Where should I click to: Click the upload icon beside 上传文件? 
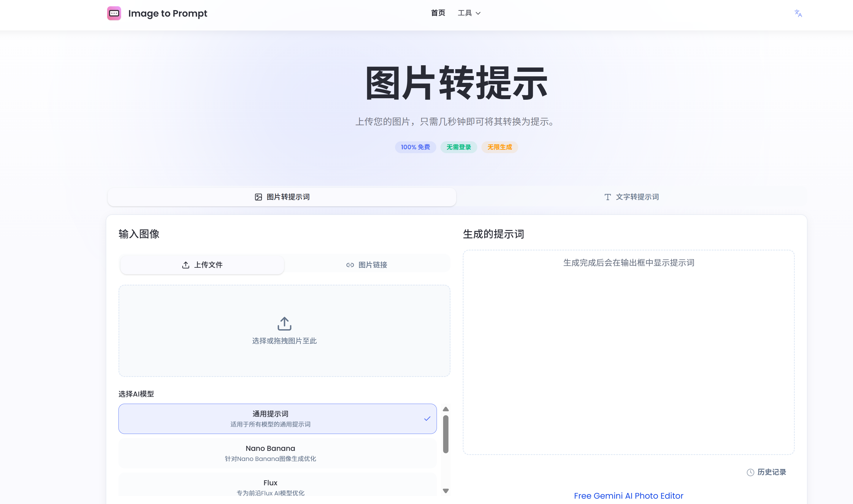(x=185, y=265)
